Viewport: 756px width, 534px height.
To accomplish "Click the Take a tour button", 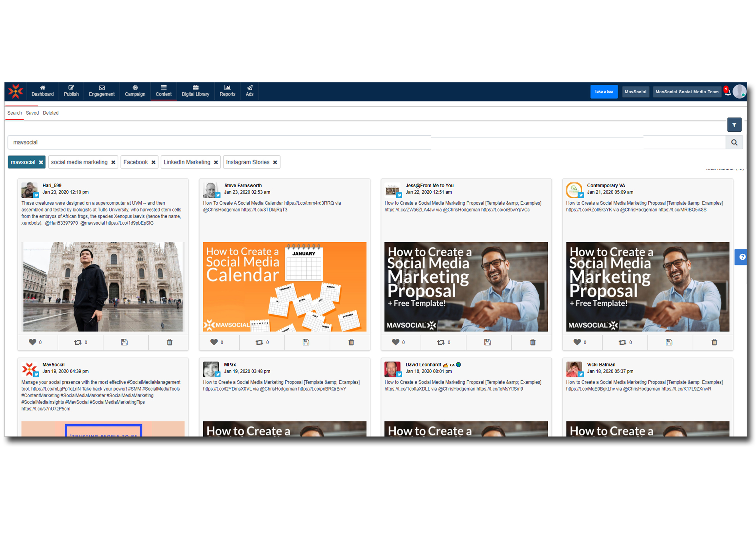I will [604, 92].
